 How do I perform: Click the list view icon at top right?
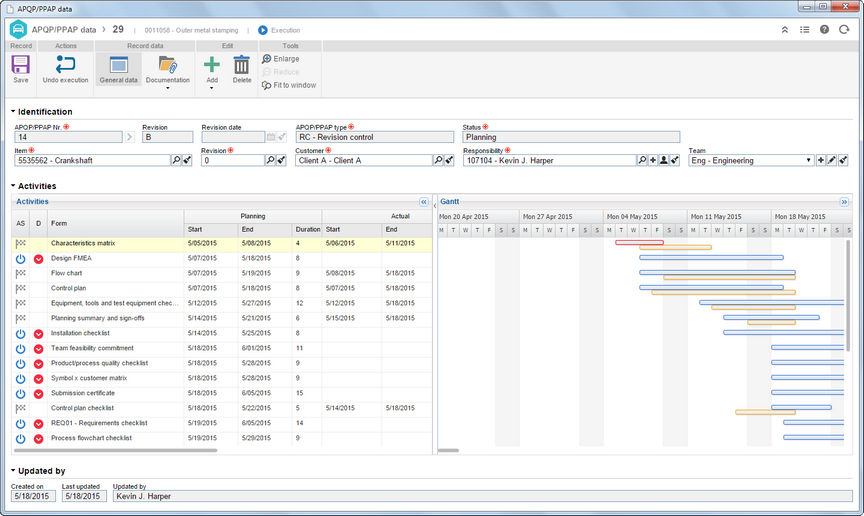point(804,30)
